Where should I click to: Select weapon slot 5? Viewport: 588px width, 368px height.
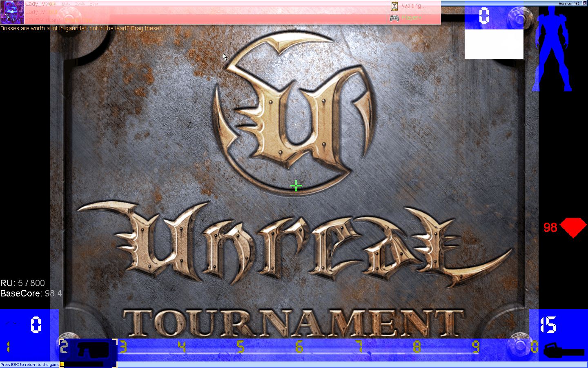pyautogui.click(x=240, y=348)
